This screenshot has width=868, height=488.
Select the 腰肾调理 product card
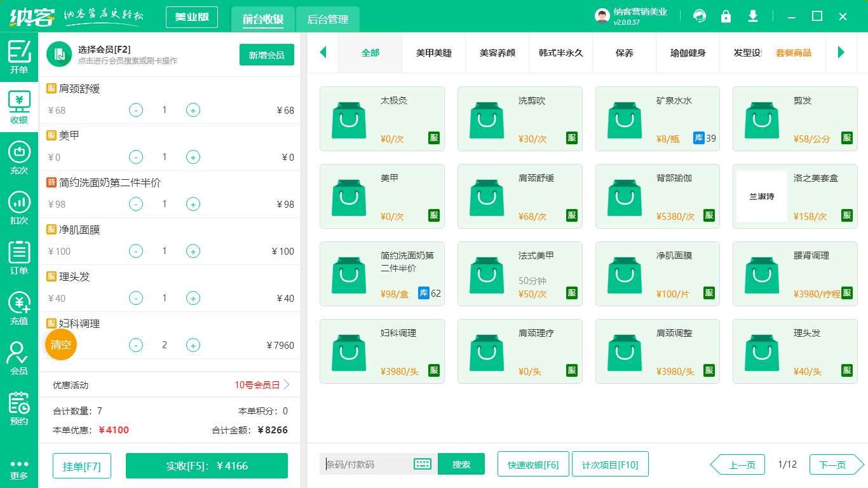click(x=795, y=274)
